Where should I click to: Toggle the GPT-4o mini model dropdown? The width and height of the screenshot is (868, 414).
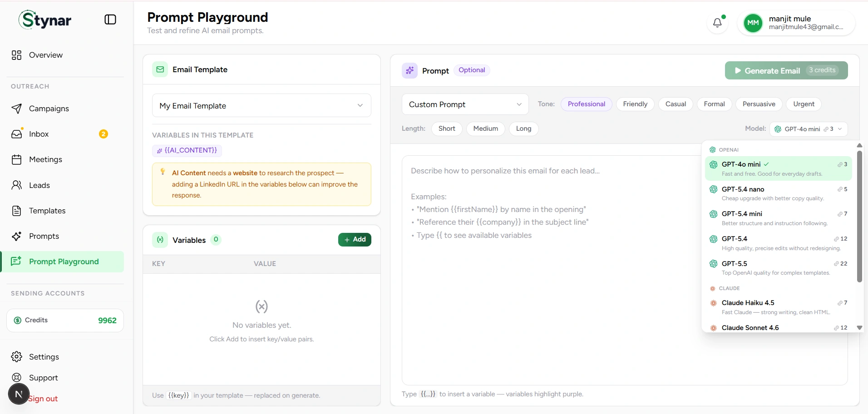809,129
